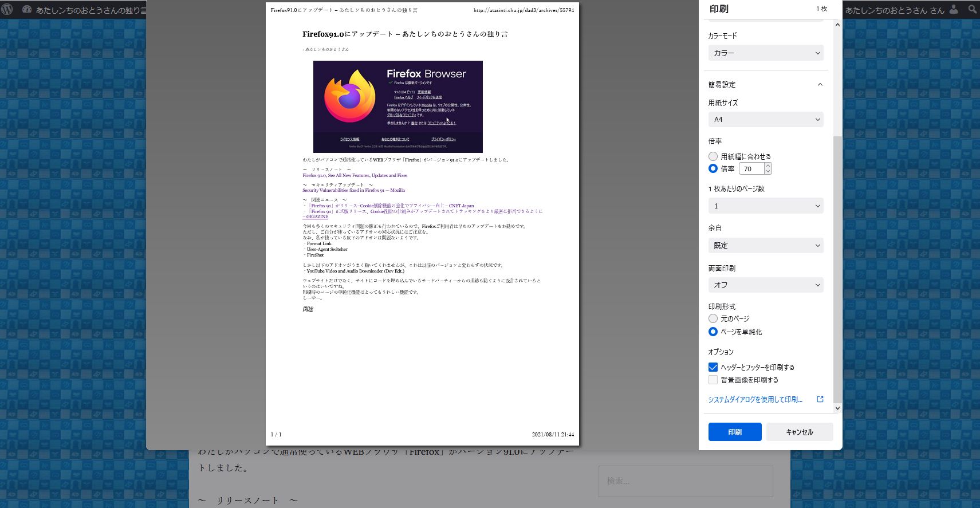980x508 pixels.
Task: Click the キャンセル button
Action: [800, 432]
